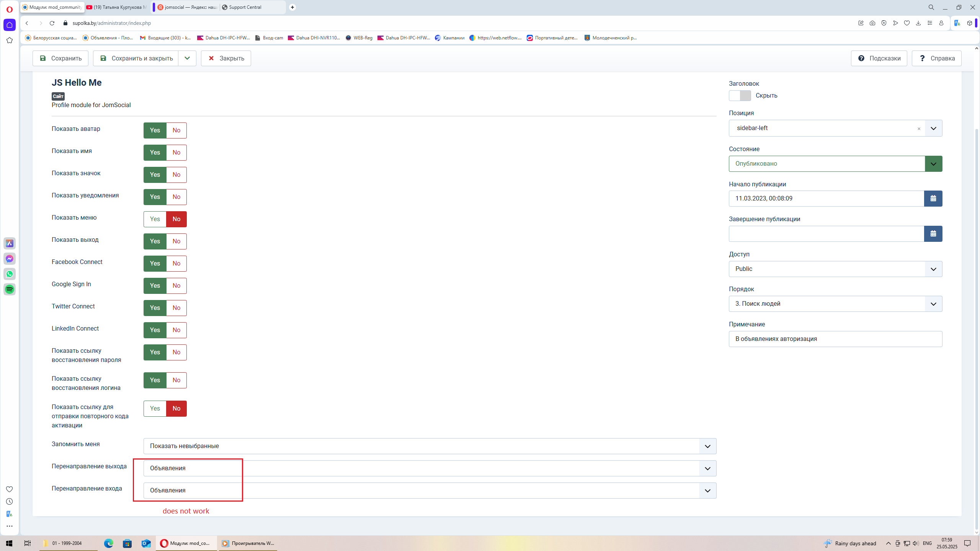Open the finish publishing calendar picker
980x551 pixels.
(x=933, y=234)
